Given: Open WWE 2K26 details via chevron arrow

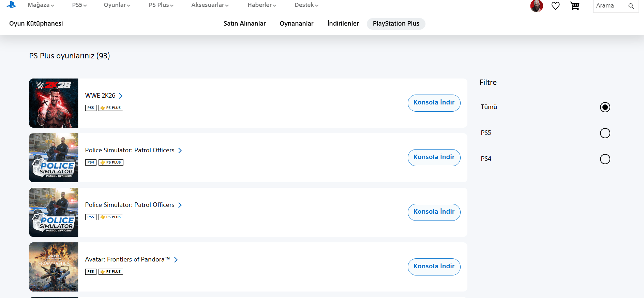Looking at the screenshot, I should click(x=121, y=96).
